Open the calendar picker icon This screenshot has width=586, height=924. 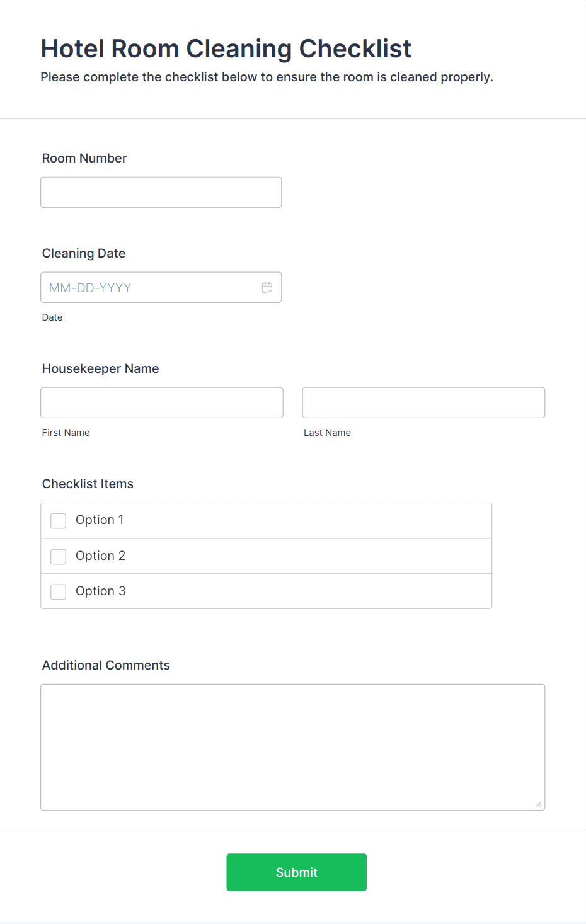pyautogui.click(x=267, y=287)
